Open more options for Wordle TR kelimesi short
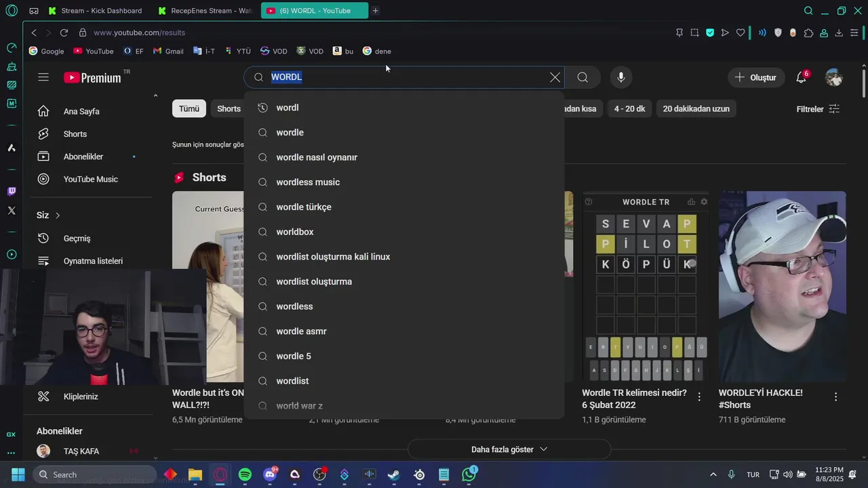The height and width of the screenshot is (488, 868). (x=699, y=396)
